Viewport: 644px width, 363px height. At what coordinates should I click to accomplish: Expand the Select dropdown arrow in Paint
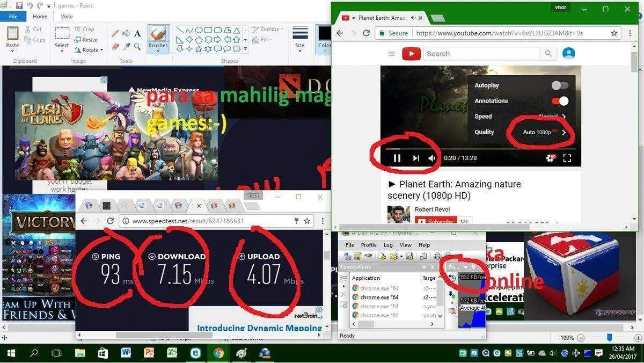pyautogui.click(x=62, y=52)
